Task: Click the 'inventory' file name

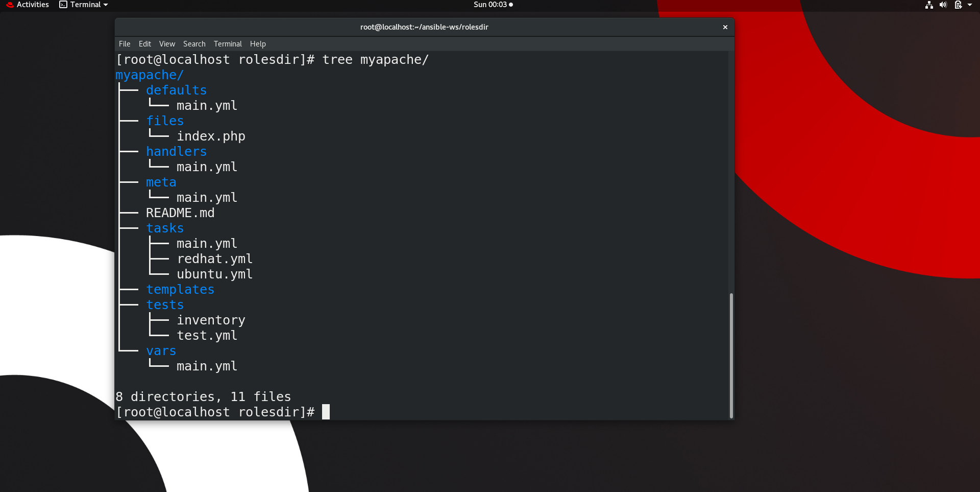Action: [211, 320]
